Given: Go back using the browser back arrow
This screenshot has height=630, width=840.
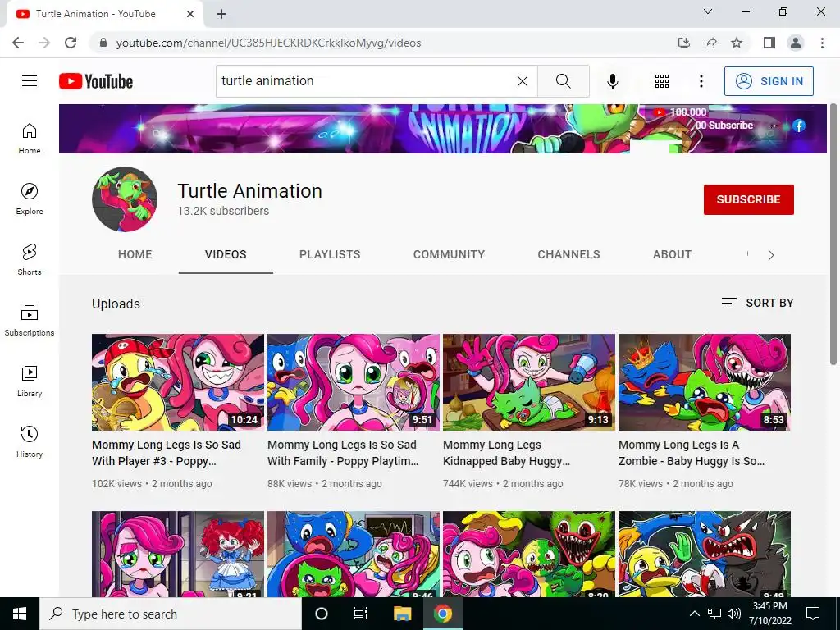Looking at the screenshot, I should pos(18,43).
